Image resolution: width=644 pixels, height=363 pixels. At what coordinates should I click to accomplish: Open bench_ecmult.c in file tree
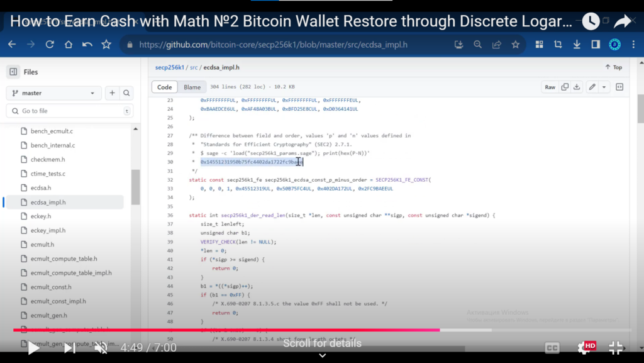click(52, 131)
